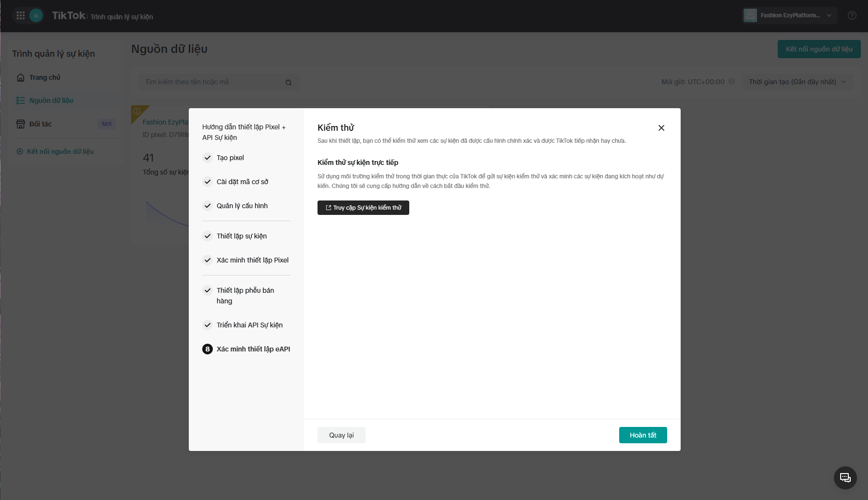Click the checkmark icon beside Tạo pixel

[x=208, y=158]
